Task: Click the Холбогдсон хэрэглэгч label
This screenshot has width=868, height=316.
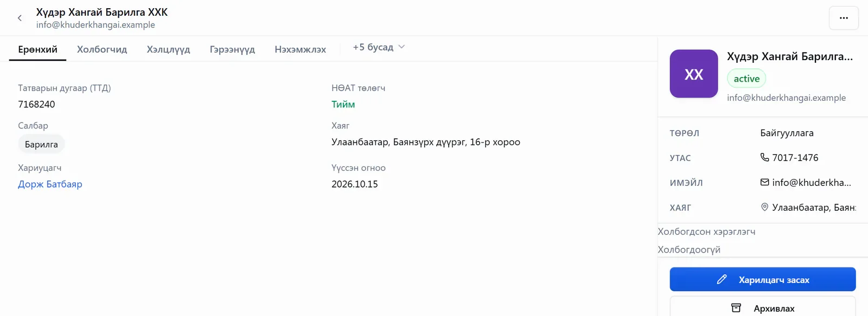Action: tap(706, 231)
